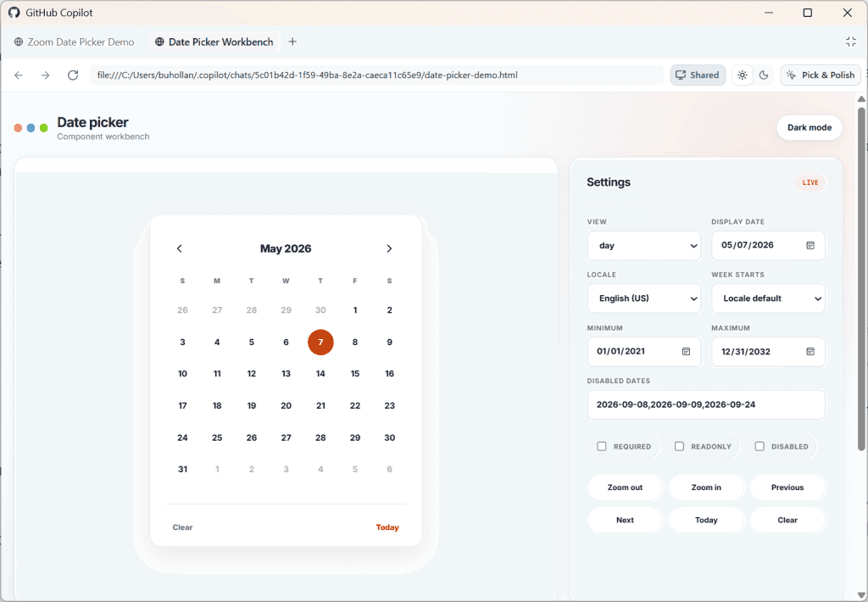Viewport: 868px width, 602px height.
Task: Select day 25 in the calendar
Action: click(217, 438)
